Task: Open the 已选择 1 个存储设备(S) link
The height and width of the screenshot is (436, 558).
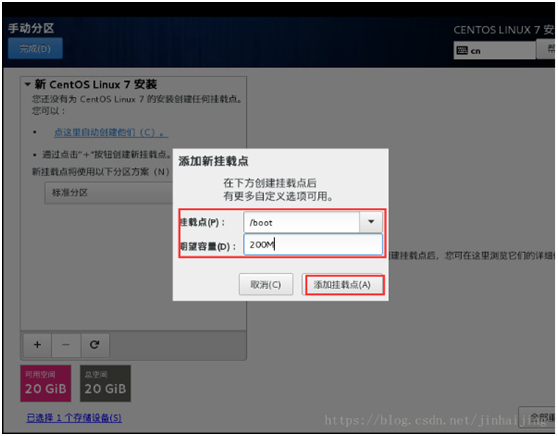Action: pyautogui.click(x=74, y=417)
